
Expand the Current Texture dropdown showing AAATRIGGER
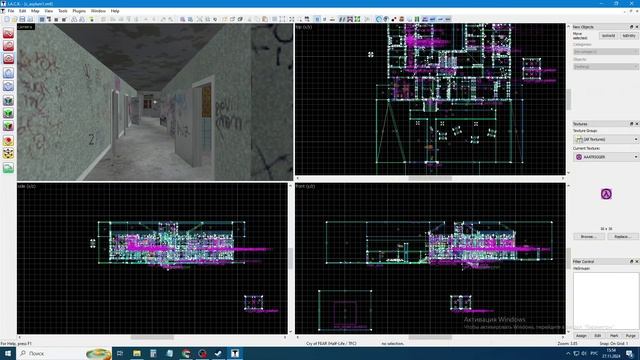606,157
